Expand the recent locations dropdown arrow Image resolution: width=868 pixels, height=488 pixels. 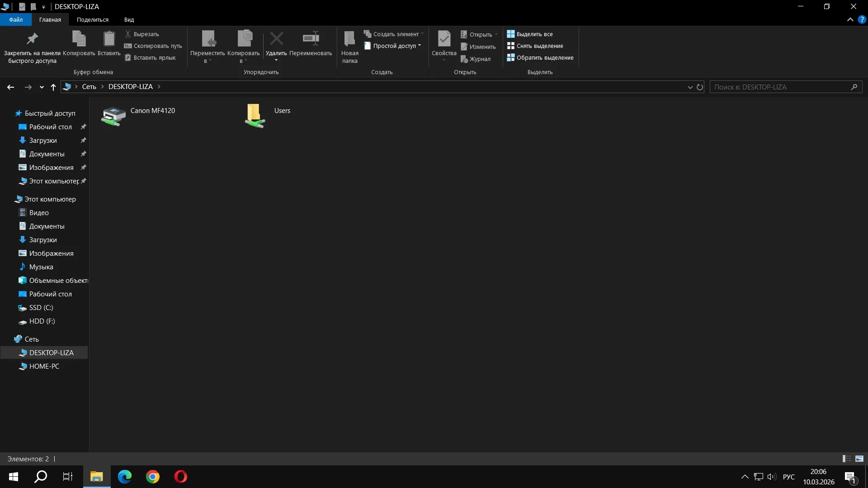click(x=42, y=87)
